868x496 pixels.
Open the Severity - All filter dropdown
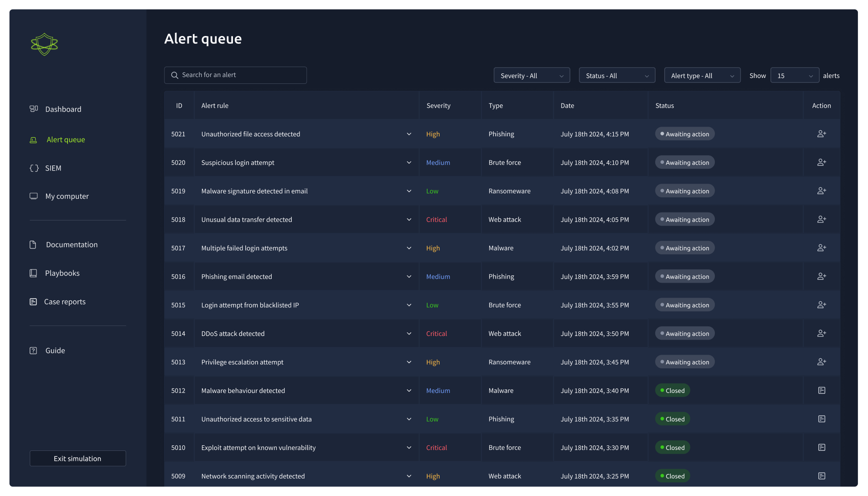[x=532, y=76]
